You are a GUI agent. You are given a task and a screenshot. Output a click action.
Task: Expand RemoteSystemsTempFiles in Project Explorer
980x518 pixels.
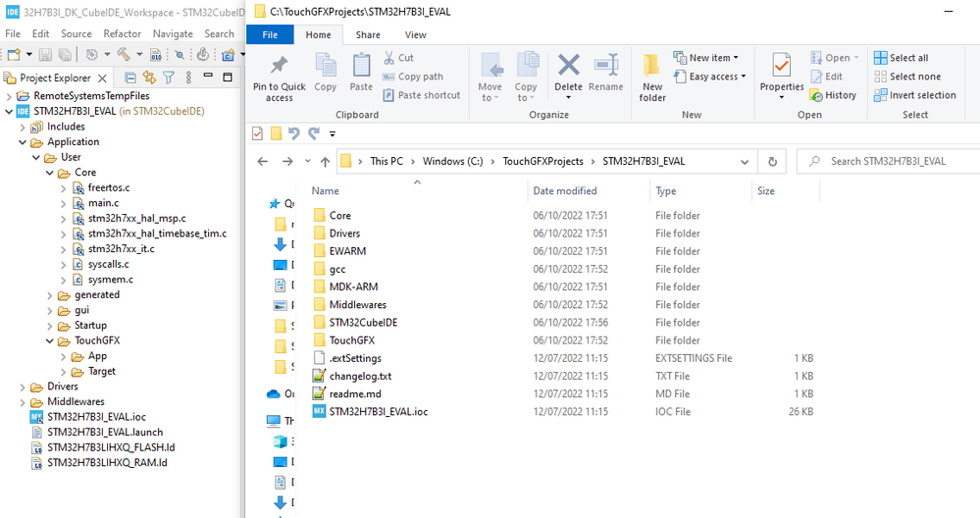tap(9, 96)
